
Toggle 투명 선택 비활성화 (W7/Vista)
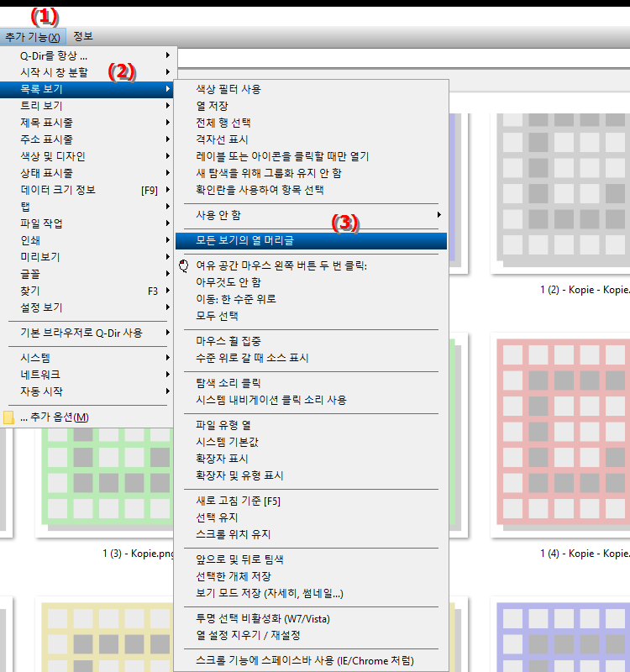[x=311, y=619]
